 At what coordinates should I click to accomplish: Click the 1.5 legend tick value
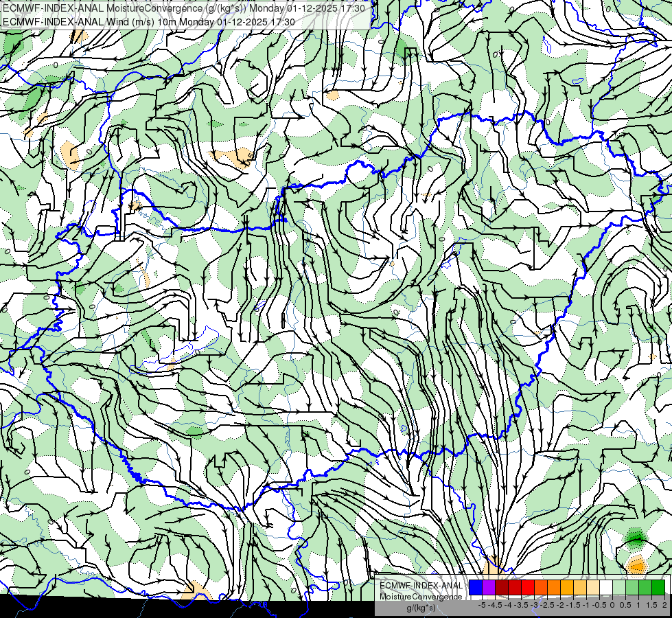coord(651,605)
